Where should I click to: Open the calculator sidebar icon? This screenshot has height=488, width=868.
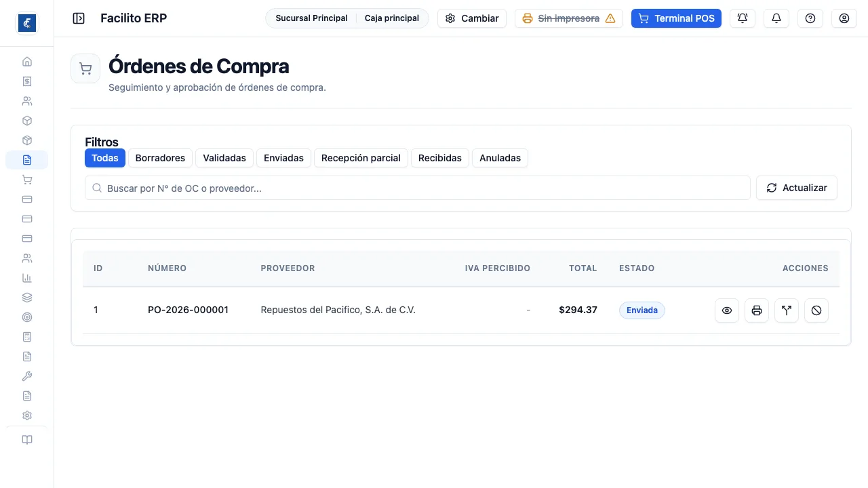[27, 337]
